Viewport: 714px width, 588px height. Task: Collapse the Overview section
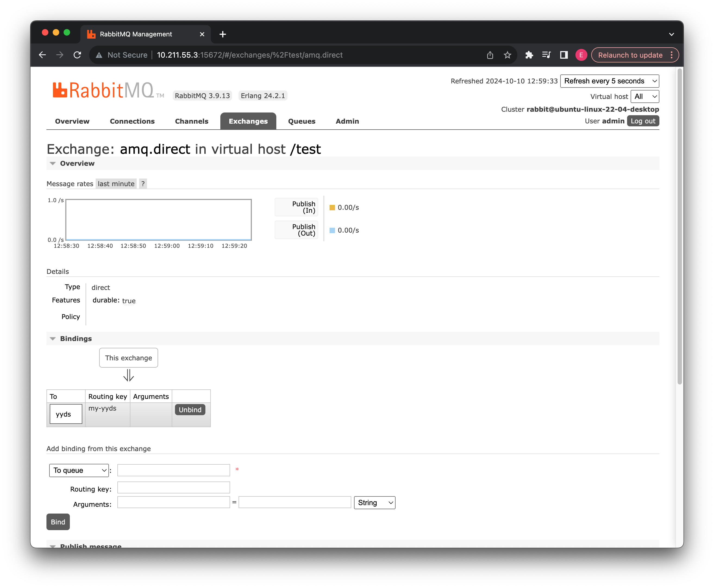[53, 163]
